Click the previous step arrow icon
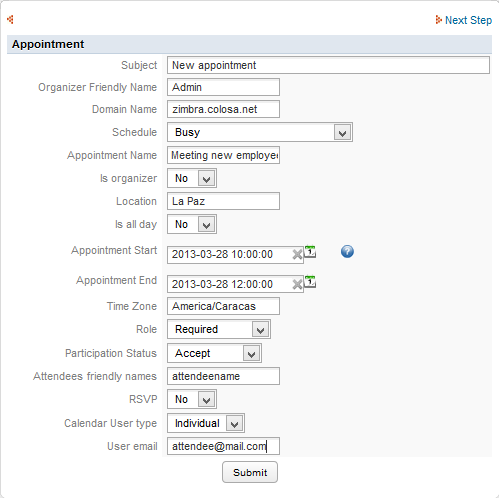This screenshot has width=499, height=498. pyautogui.click(x=10, y=20)
